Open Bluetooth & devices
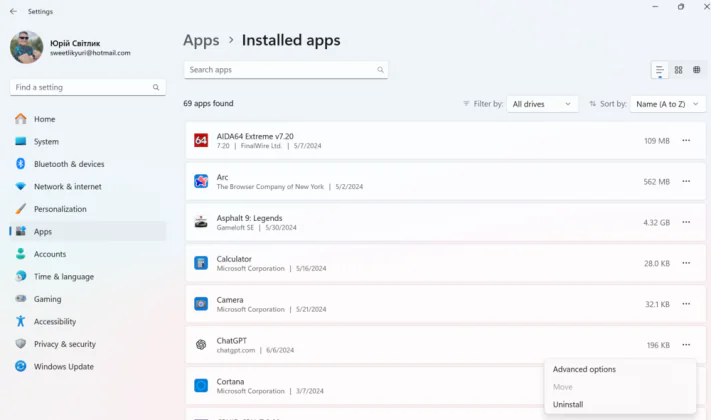 [x=88, y=164]
